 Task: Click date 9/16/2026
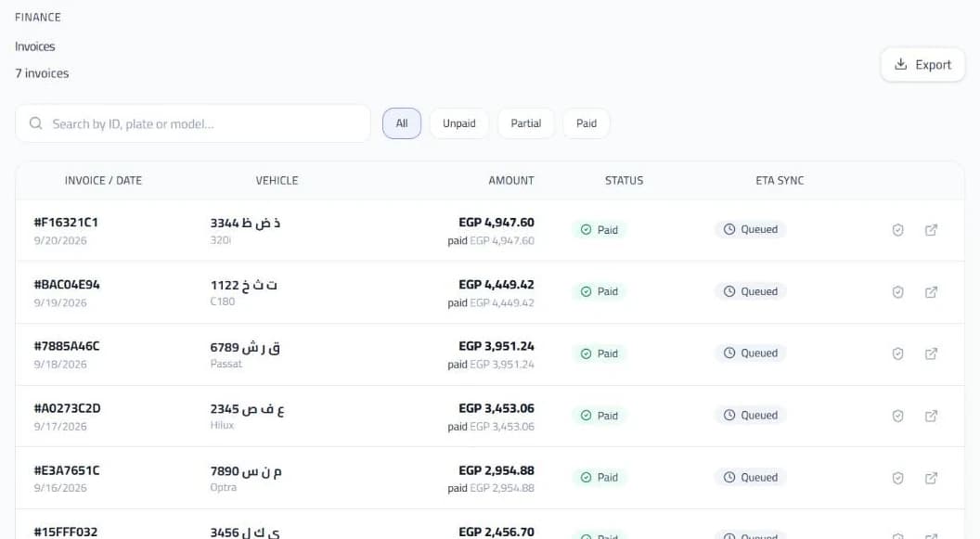click(60, 488)
